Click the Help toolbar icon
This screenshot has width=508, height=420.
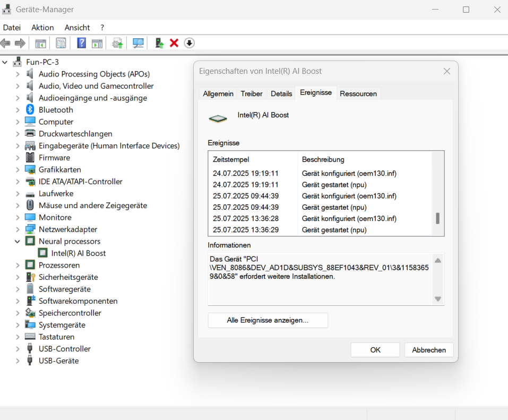81,43
